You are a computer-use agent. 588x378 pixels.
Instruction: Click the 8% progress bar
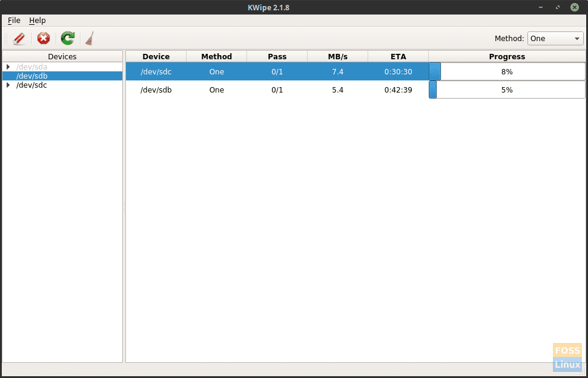coord(507,71)
